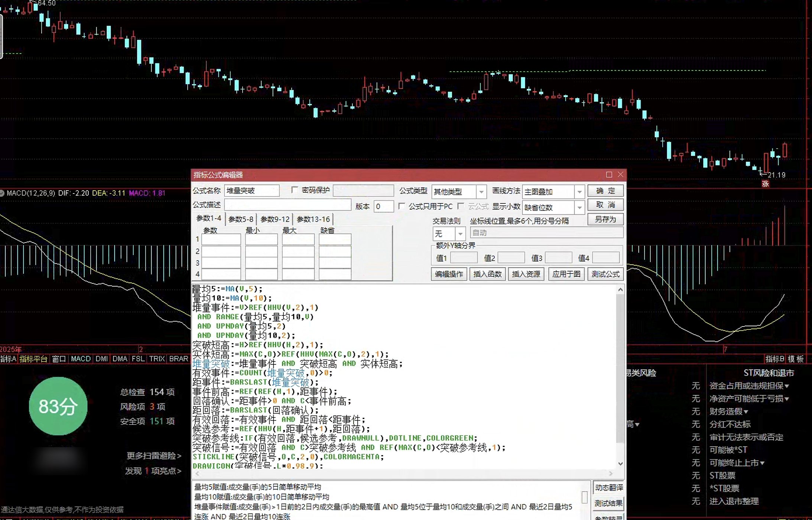812x520 pixels.
Task: Click the code editor scroll-down arrow
Action: tap(620, 464)
